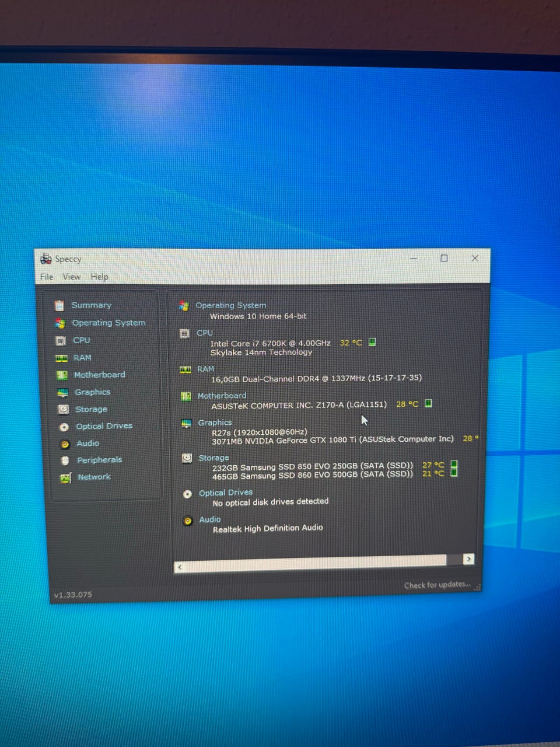This screenshot has height=747, width=560.
Task: Open the CPU heading link in summary
Action: (205, 333)
